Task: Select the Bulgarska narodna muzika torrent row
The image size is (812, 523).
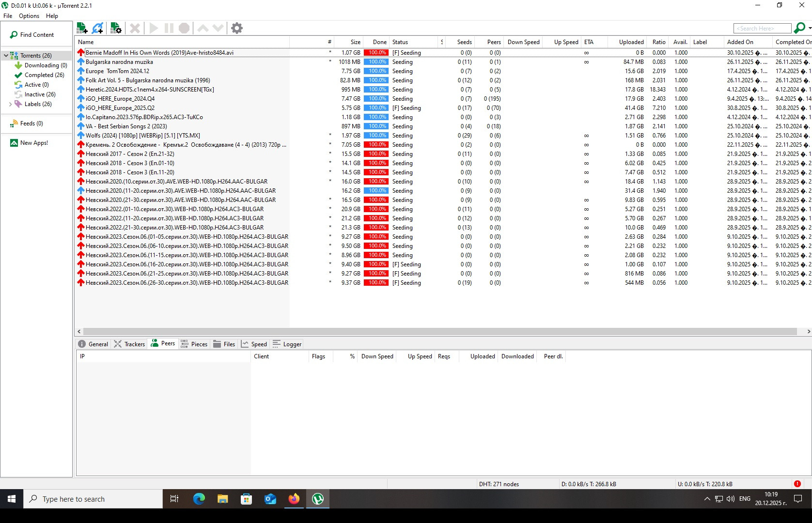Action: click(x=443, y=62)
